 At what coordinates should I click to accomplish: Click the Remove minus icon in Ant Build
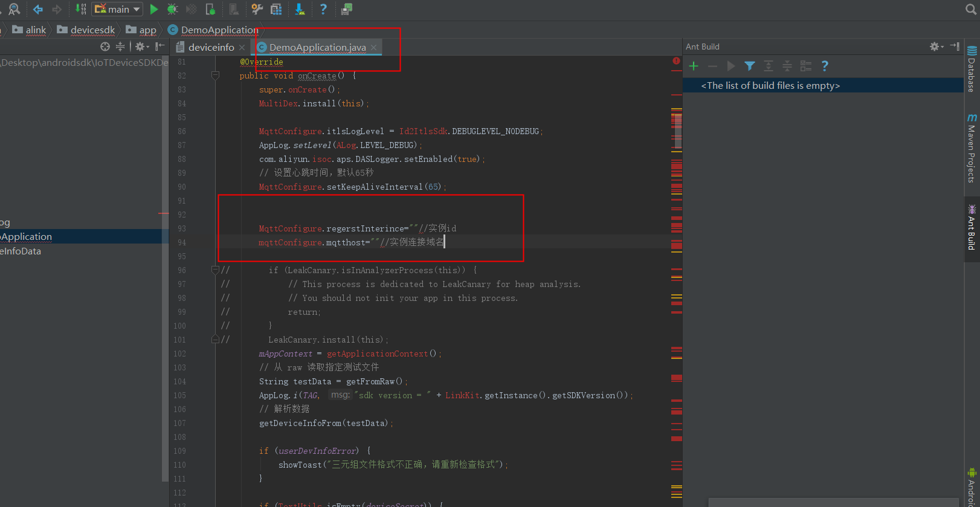[712, 66]
